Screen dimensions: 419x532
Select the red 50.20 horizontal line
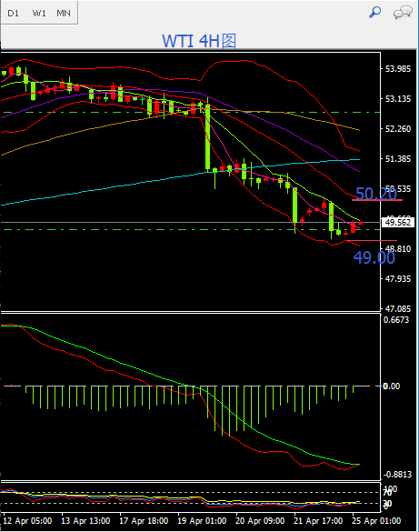coord(377,200)
